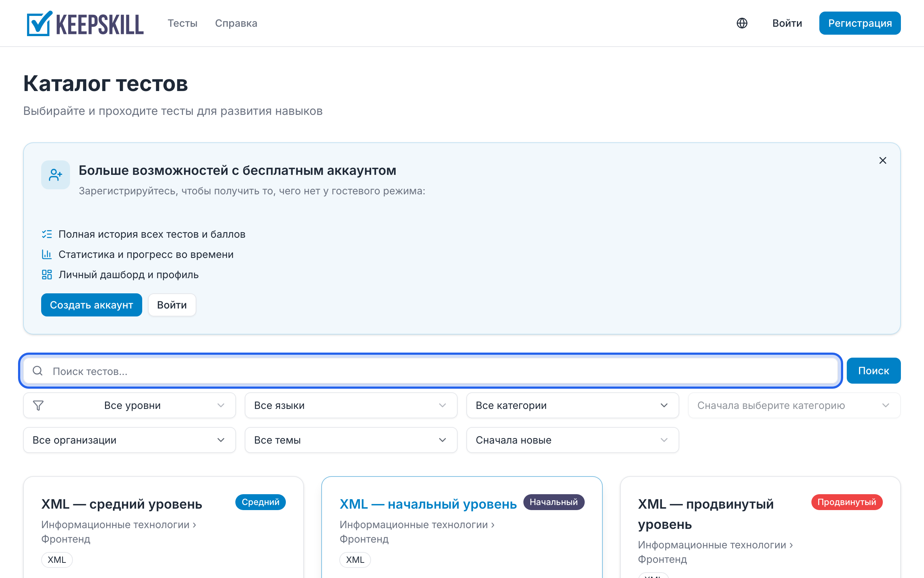Open the XML — средний уровень test
The width and height of the screenshot is (924, 578).
point(121,504)
